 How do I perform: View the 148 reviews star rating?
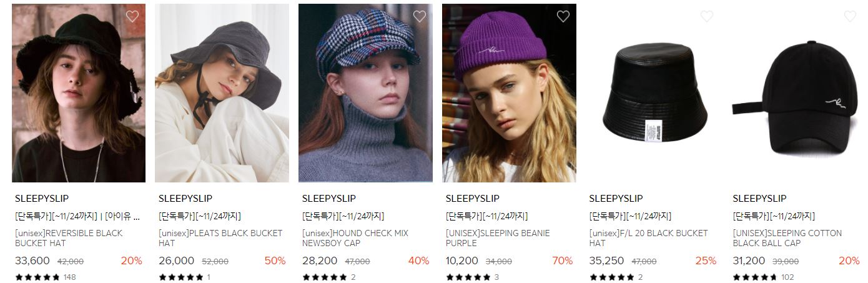tap(46, 277)
